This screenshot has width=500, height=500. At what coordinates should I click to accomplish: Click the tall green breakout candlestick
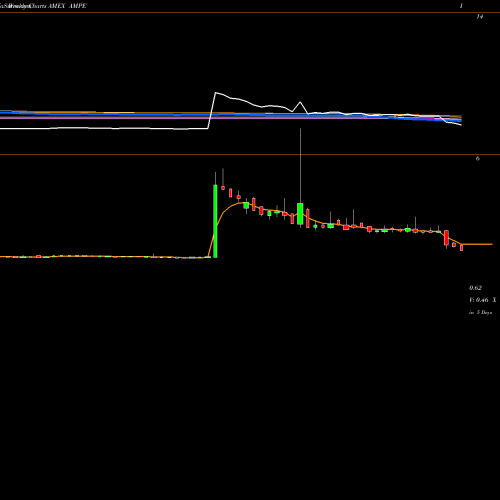pyautogui.click(x=215, y=221)
